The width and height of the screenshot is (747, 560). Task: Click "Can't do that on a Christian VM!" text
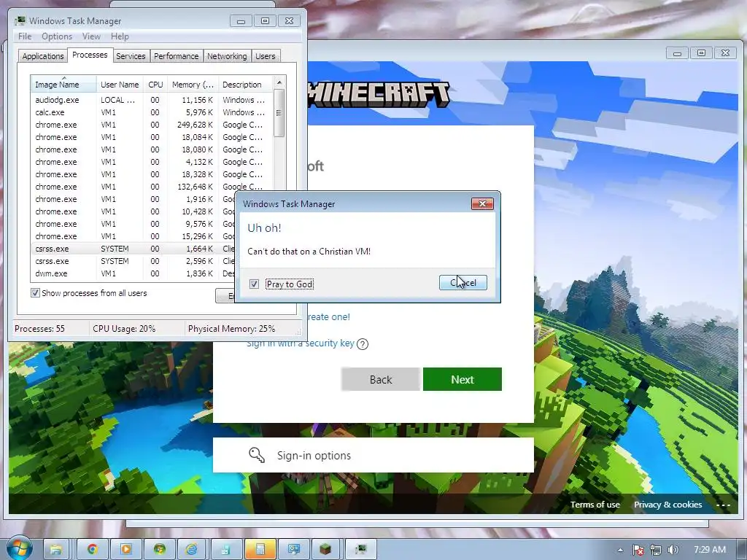[x=309, y=252]
